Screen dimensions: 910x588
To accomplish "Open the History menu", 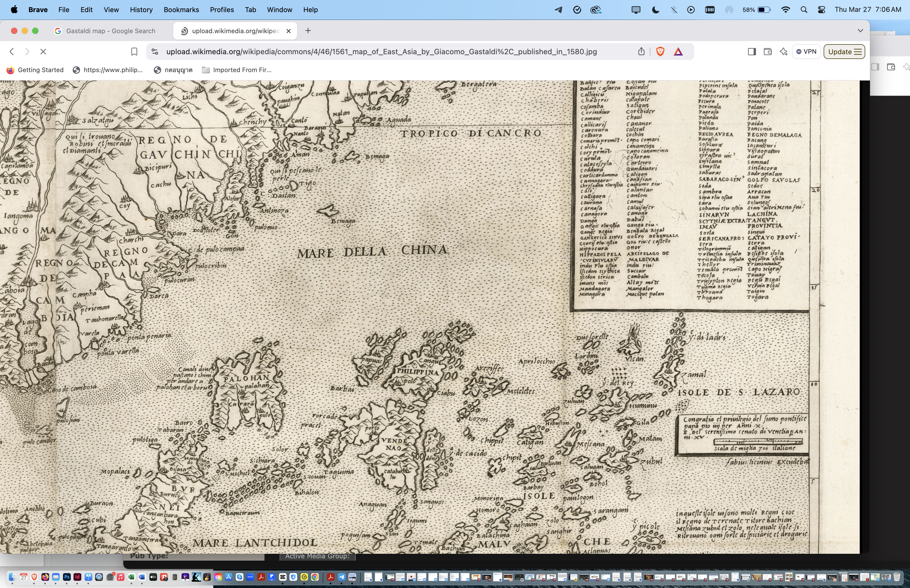I will 141,9.
